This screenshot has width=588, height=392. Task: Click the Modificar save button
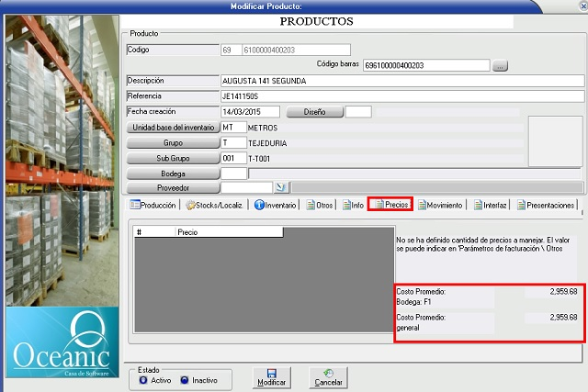[x=271, y=376]
